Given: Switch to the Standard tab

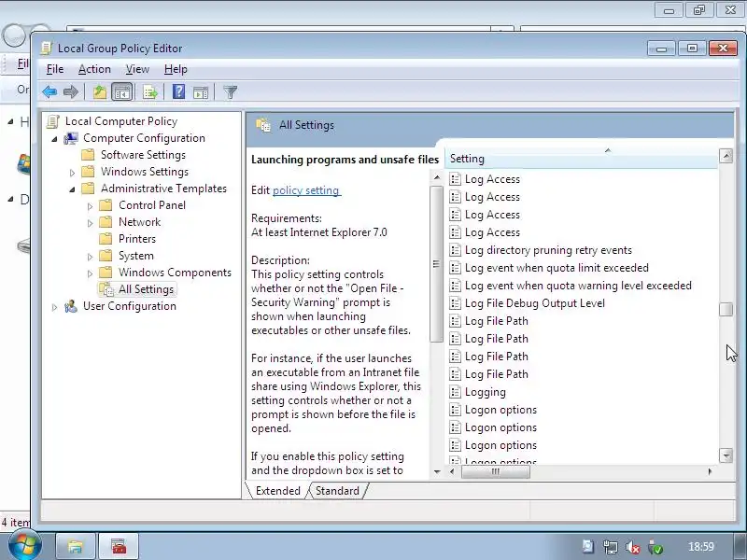Looking at the screenshot, I should point(337,491).
